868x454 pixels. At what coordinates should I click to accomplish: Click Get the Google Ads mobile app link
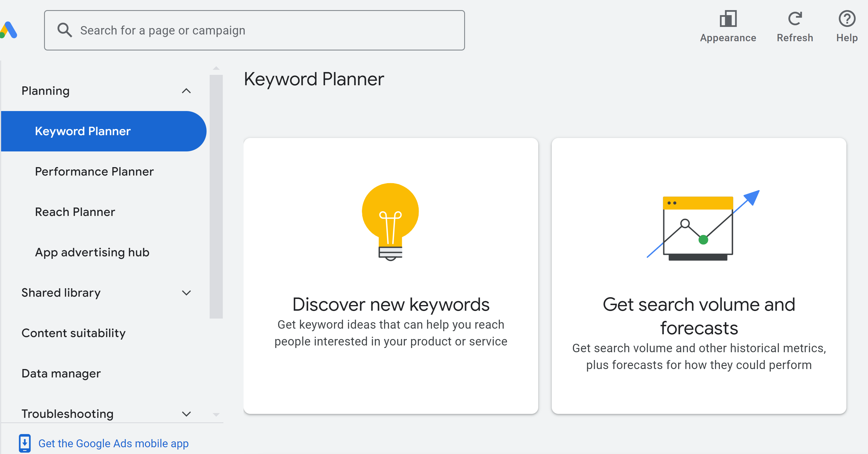click(x=113, y=444)
